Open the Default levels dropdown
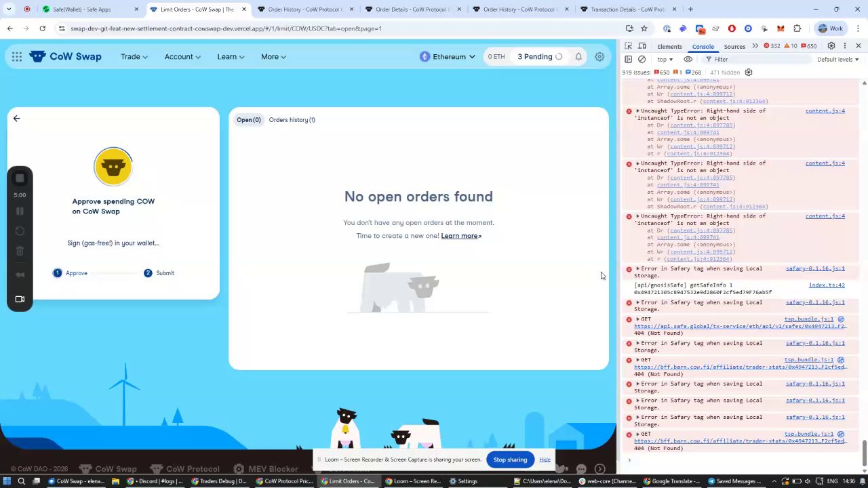Image resolution: width=868 pixels, height=488 pixels. [x=838, y=60]
